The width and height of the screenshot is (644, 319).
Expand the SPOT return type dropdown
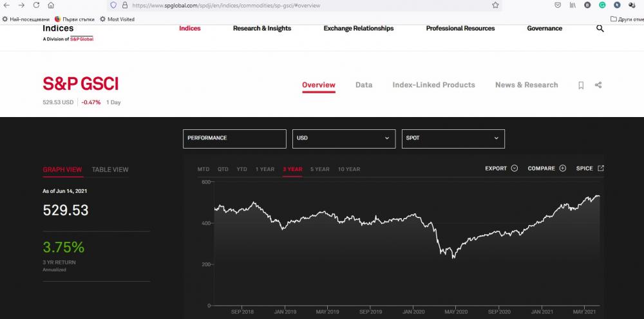(x=453, y=138)
